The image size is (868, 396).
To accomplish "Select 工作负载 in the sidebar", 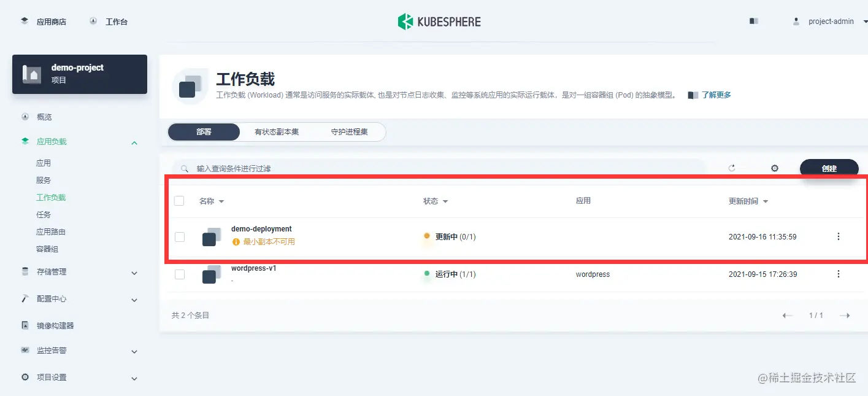I will [51, 197].
